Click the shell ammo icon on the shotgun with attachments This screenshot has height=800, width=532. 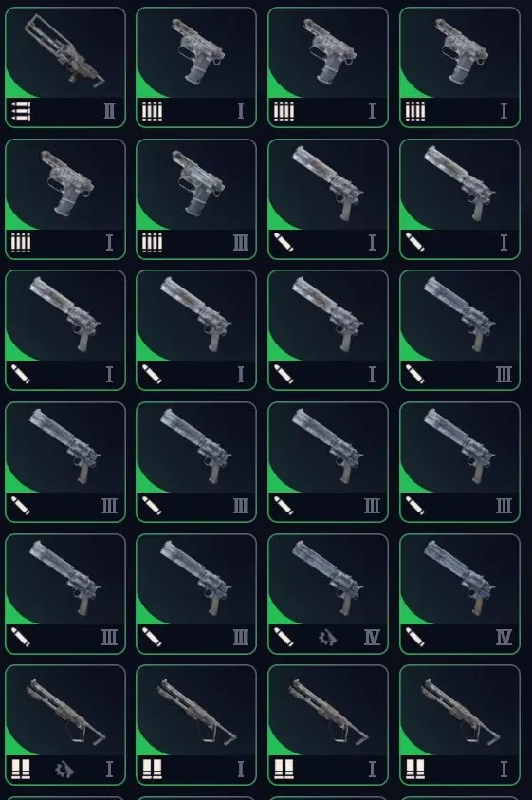pos(21,769)
